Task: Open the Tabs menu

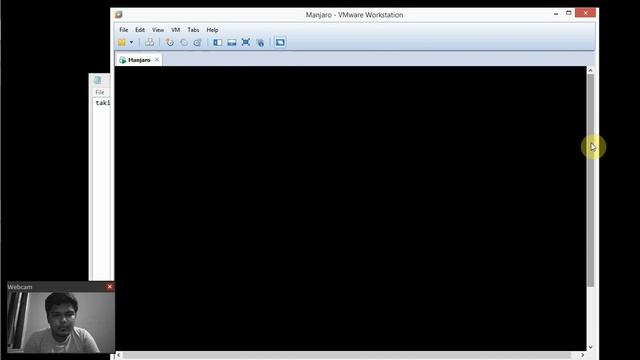Action: 193,30
